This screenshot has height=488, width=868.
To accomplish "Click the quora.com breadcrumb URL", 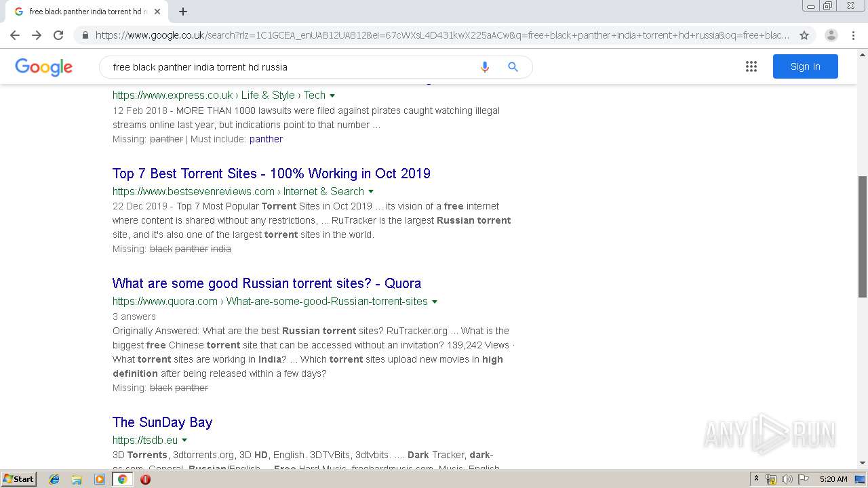I will point(270,302).
